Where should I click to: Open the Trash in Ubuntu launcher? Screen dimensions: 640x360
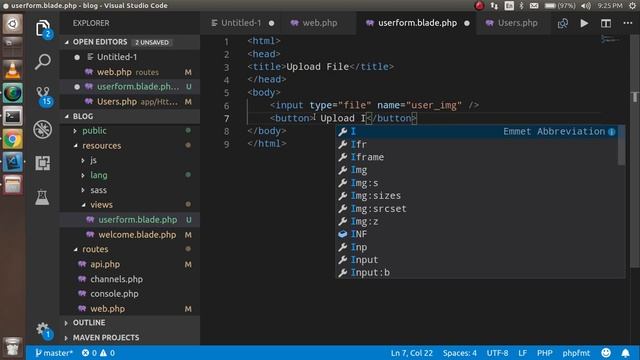13,348
